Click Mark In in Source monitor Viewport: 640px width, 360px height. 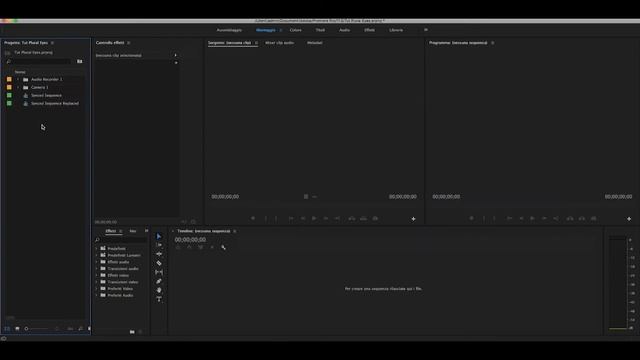266,219
